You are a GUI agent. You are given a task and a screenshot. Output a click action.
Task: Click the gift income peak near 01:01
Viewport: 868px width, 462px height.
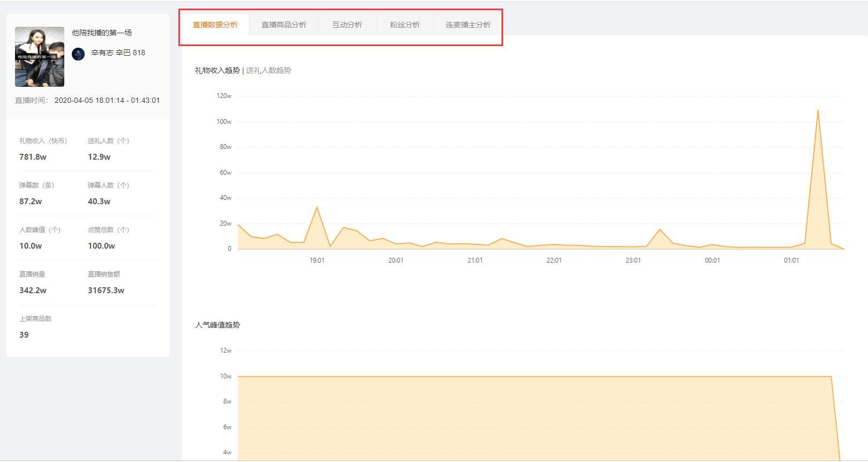click(818, 110)
